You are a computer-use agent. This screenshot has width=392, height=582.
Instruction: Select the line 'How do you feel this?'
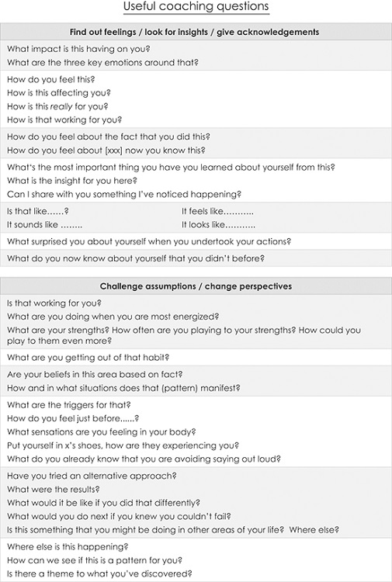click(51, 79)
